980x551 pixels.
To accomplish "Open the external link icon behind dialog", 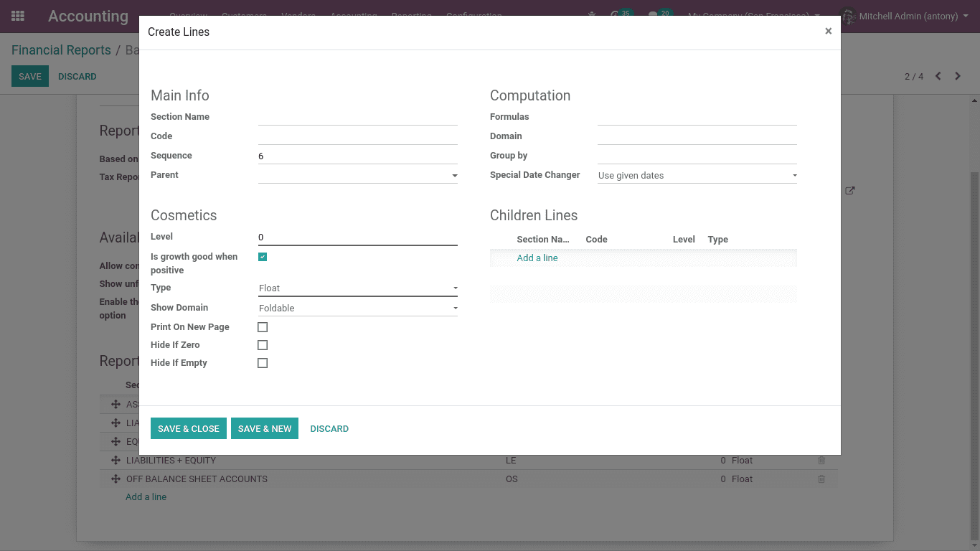I will (850, 191).
